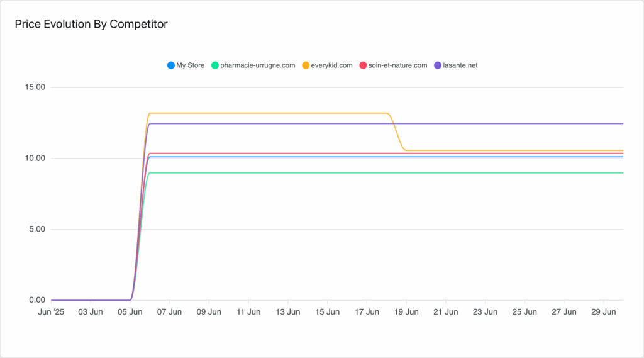Click the green pharmacie-urrugne.com legend dot
Image resolution: width=644 pixels, height=358 pixels.
click(215, 65)
